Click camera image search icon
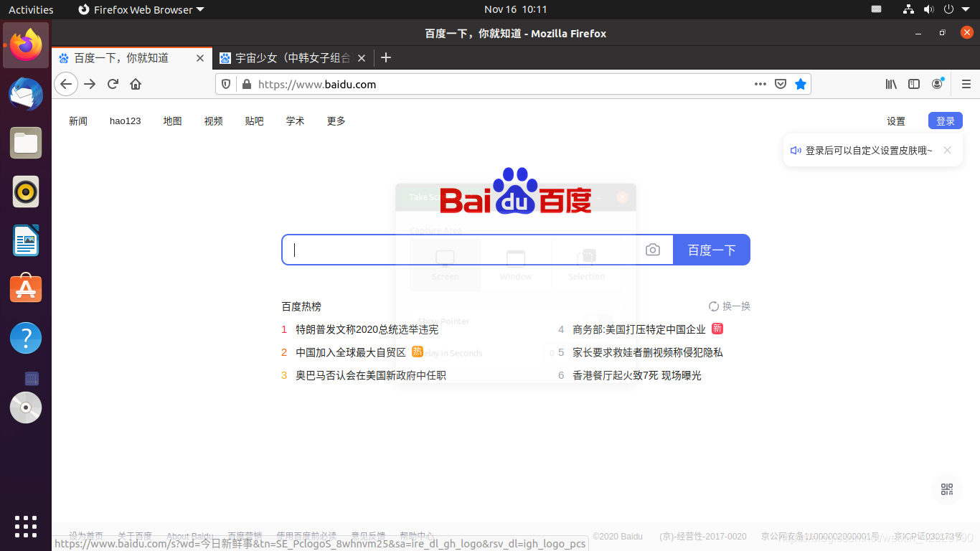 (652, 250)
